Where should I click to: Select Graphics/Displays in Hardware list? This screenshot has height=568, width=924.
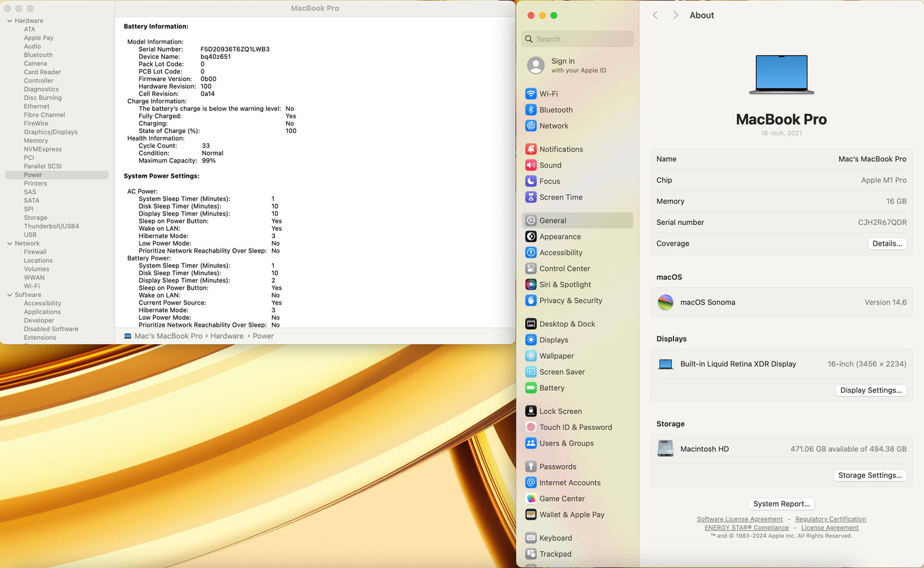coord(51,132)
